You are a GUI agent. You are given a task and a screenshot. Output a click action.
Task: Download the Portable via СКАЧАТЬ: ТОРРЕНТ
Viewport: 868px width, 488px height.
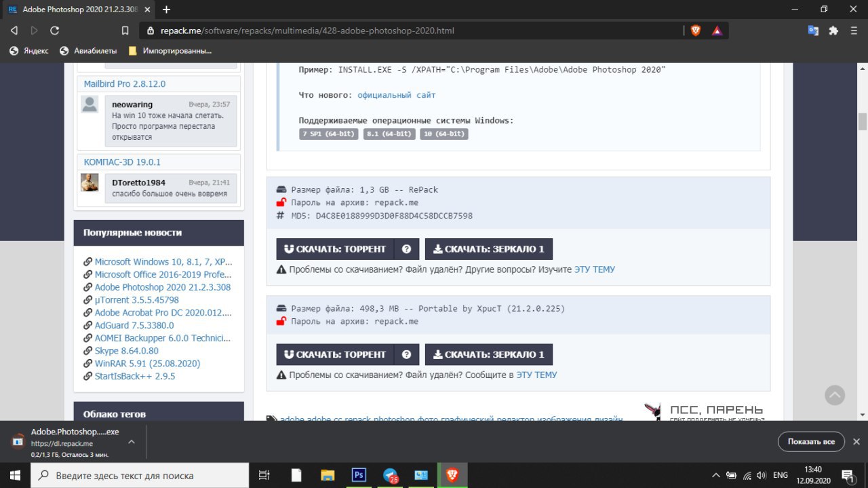(x=335, y=354)
